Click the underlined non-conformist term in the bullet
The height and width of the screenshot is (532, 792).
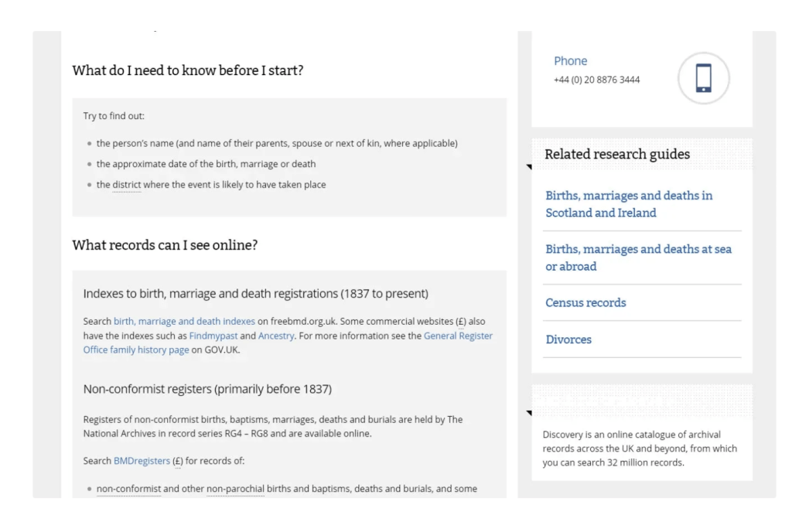128,489
